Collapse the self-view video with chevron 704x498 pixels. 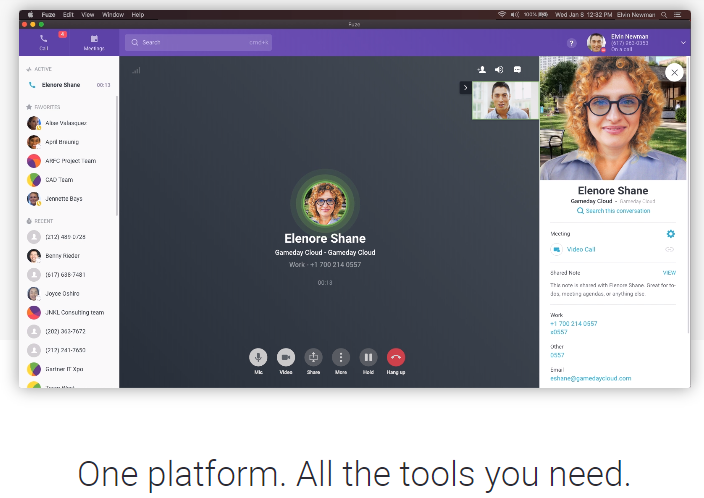click(x=465, y=88)
